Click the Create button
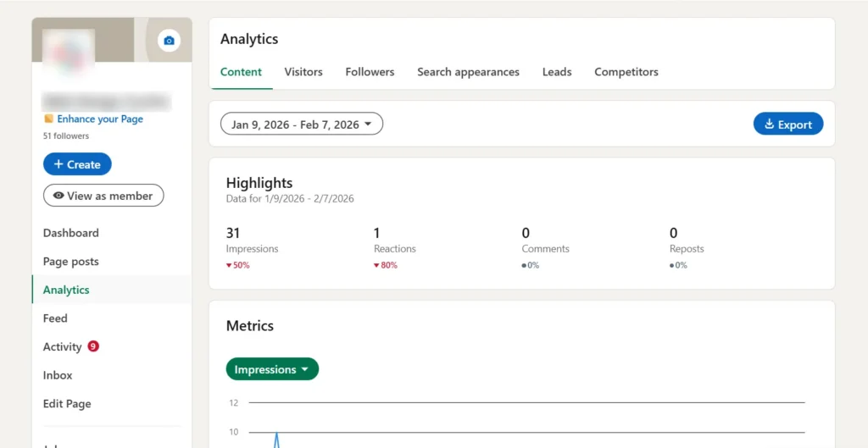This screenshot has width=868, height=448. [x=77, y=164]
